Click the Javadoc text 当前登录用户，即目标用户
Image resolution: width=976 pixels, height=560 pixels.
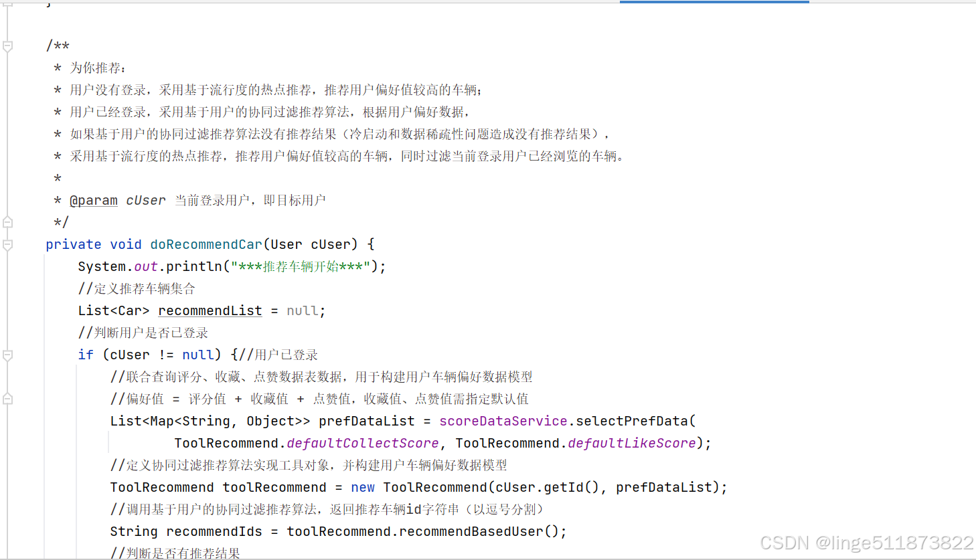[x=250, y=200]
